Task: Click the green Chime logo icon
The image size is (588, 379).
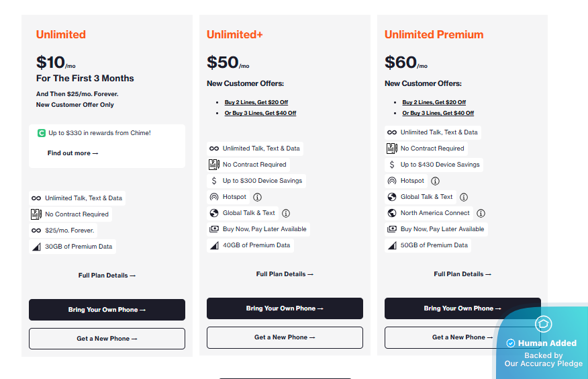Action: (42, 133)
